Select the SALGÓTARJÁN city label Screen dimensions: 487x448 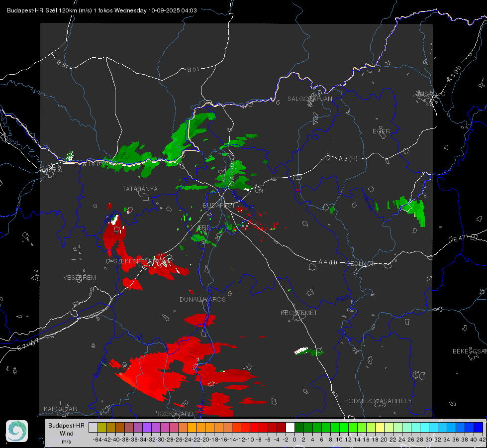309,99
